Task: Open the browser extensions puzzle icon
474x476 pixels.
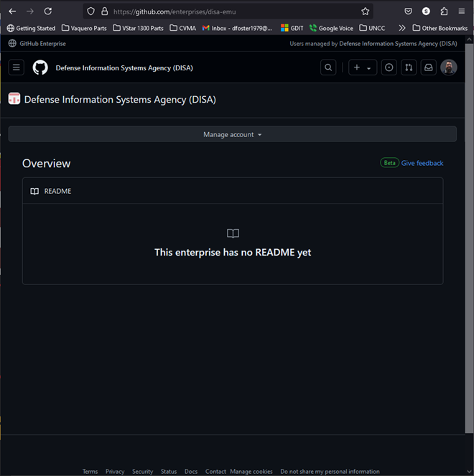Action: coord(444,11)
